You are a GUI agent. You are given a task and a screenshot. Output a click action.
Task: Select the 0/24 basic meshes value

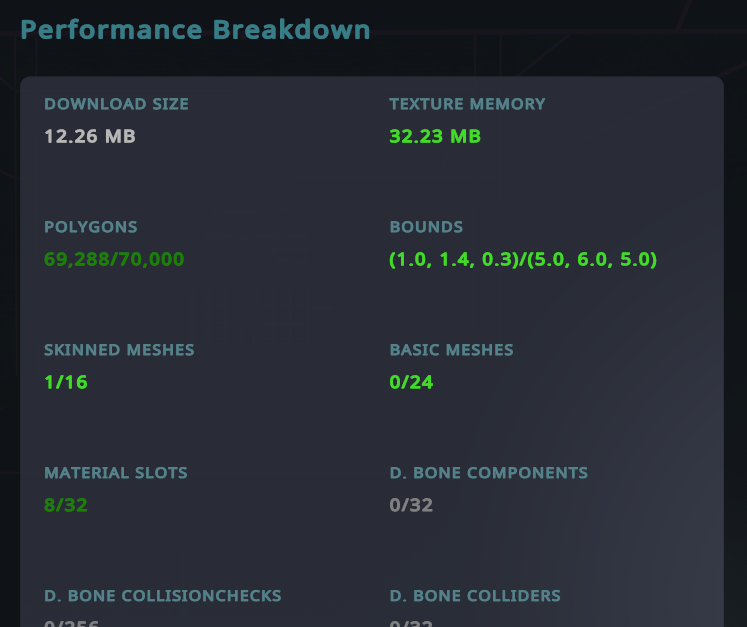click(x=411, y=382)
